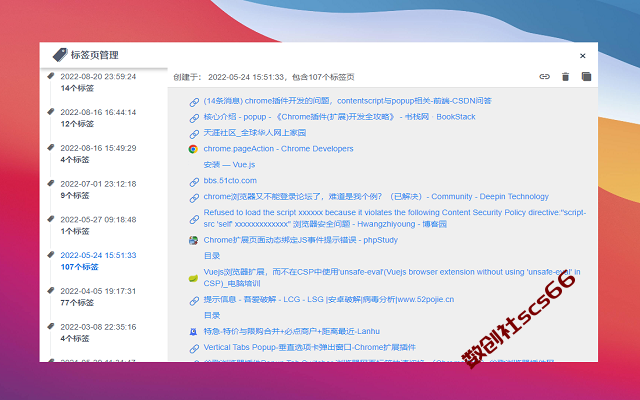640x400 pixels.
Task: Open the bbs.51cto.com link
Action: 230,180
